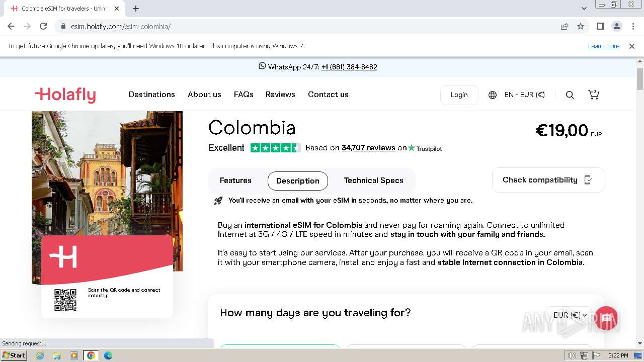Open the shopping cart icon
Viewport: 644px width, 362px height.
pos(594,95)
